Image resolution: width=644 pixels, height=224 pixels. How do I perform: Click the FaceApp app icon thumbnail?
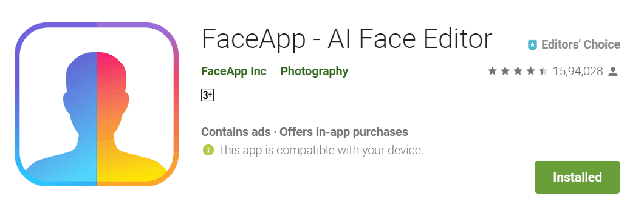(97, 104)
